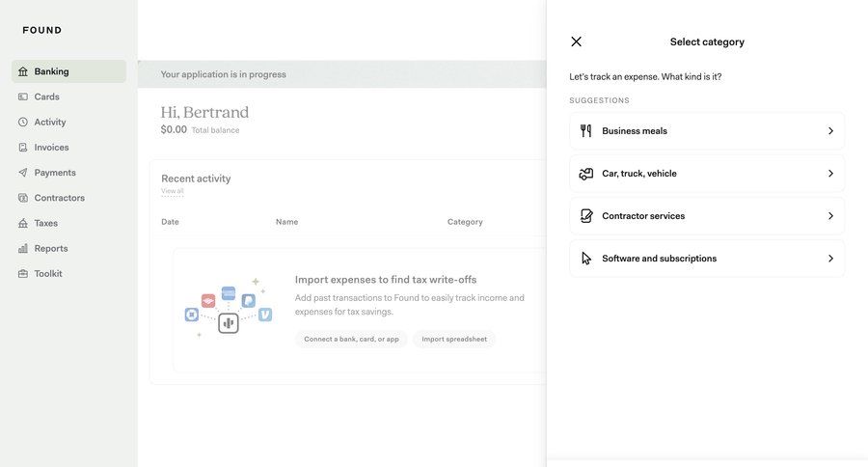Click the Cards icon in sidebar
The height and width of the screenshot is (467, 868).
23,96
